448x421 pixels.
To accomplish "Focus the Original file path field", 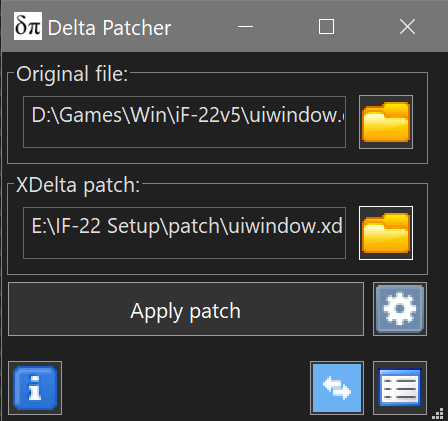I will click(x=184, y=122).
